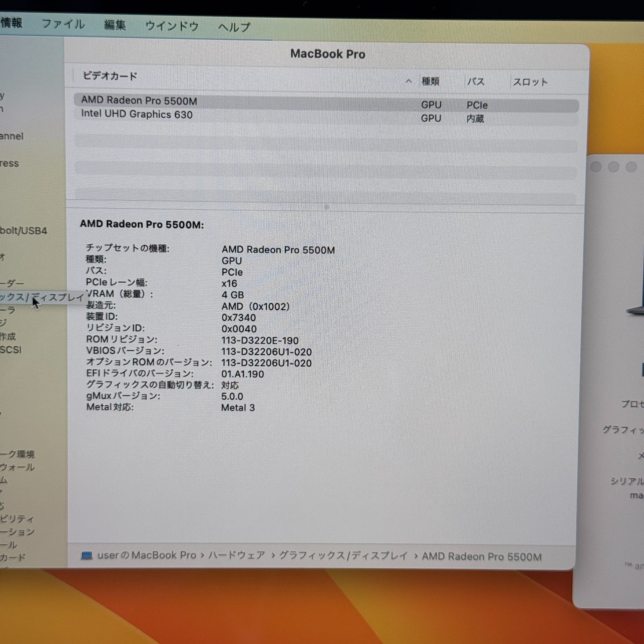Select the Thunderbolt/USB4 sidebar item
The height and width of the screenshot is (644, 644).
coord(24,231)
